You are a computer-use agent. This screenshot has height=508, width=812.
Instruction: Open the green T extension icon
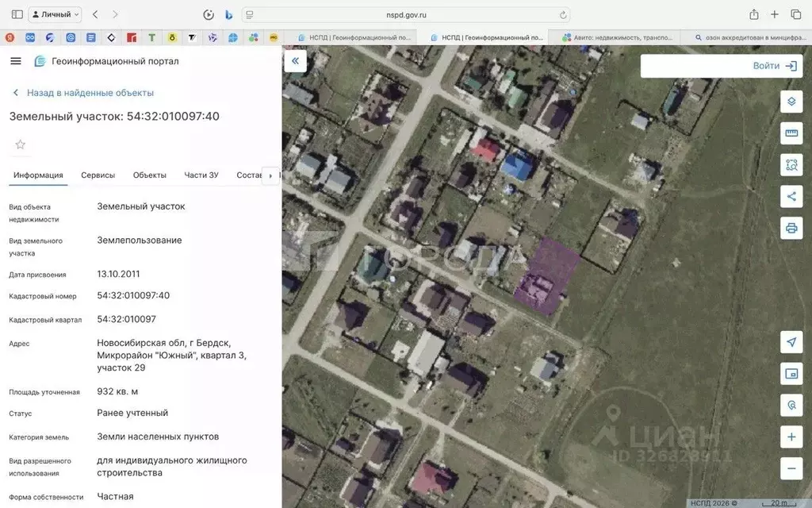coord(153,37)
